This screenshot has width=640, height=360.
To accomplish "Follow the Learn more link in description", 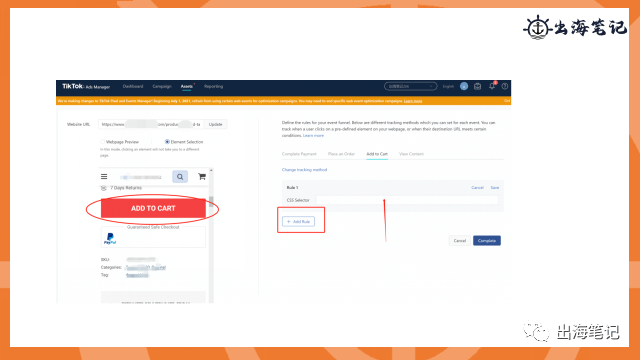I will (x=313, y=136).
